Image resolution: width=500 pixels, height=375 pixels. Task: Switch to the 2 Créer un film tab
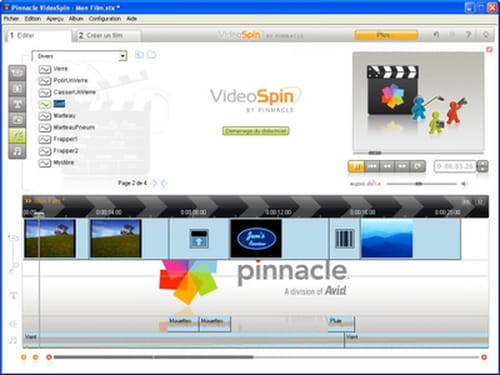(x=109, y=35)
